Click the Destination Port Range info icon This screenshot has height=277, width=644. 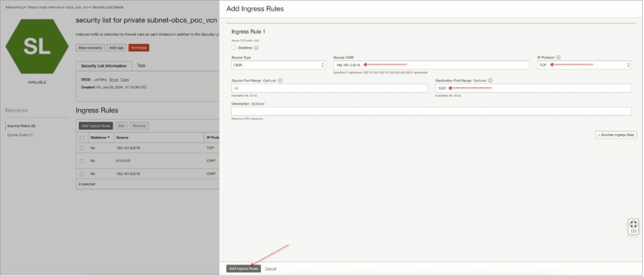pos(490,80)
